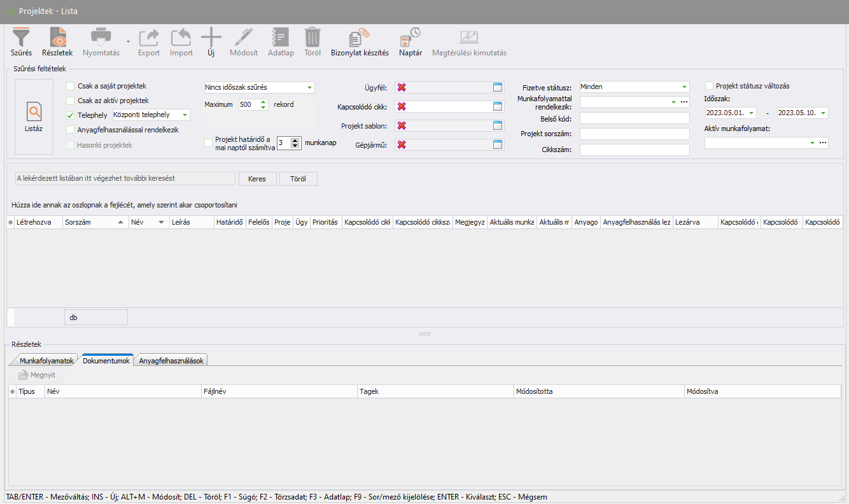This screenshot has height=504, width=849.
Task: Toggle Csak az aktív projektek checkbox
Action: (x=71, y=101)
